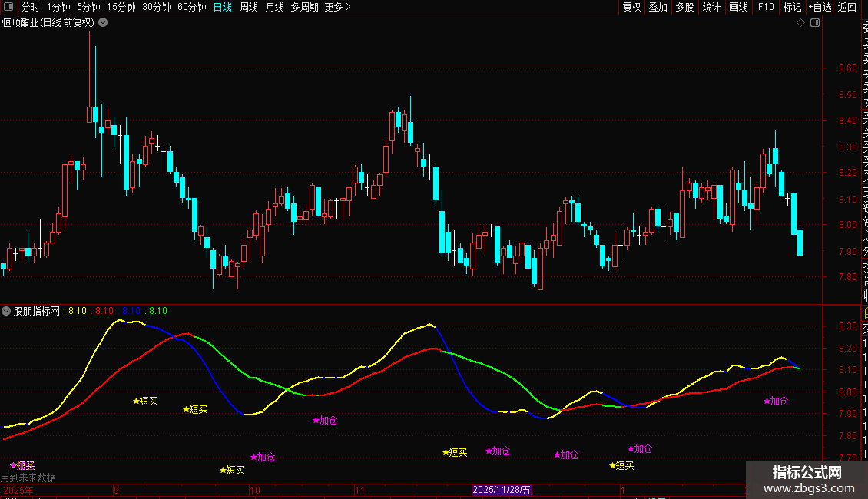Click the 用到未来数据 warning text

point(28,478)
